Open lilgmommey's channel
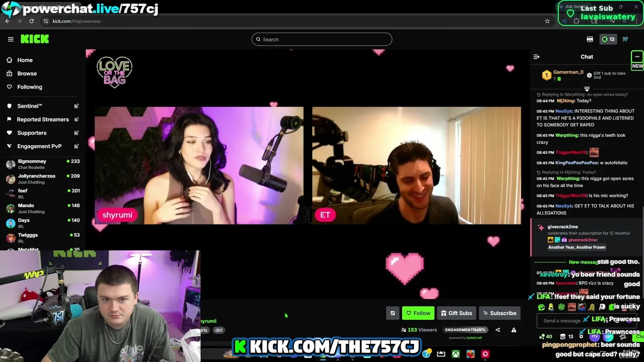 point(43,164)
